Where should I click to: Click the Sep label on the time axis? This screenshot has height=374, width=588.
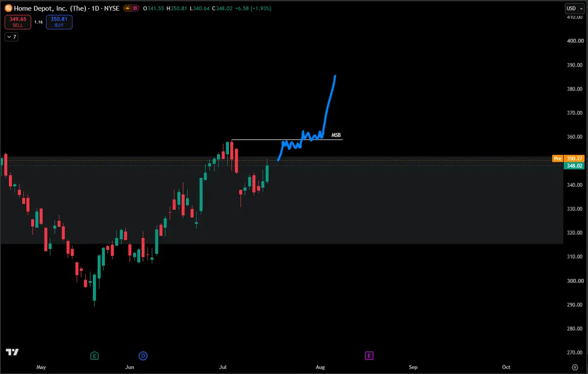point(413,367)
